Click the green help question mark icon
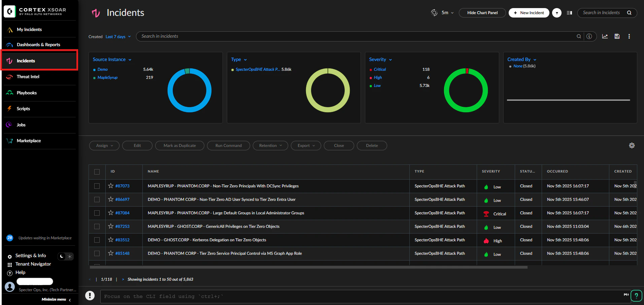644x305 pixels. click(x=636, y=296)
